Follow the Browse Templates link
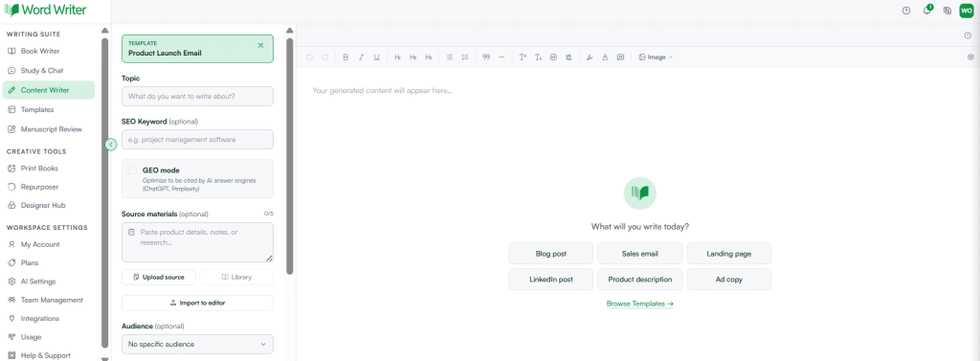The height and width of the screenshot is (361, 980). (640, 305)
